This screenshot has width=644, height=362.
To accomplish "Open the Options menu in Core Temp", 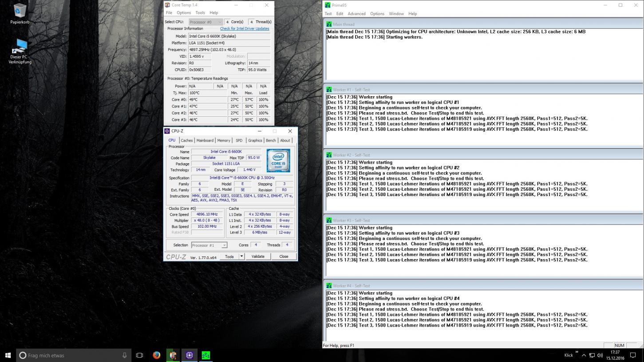I will (184, 13).
